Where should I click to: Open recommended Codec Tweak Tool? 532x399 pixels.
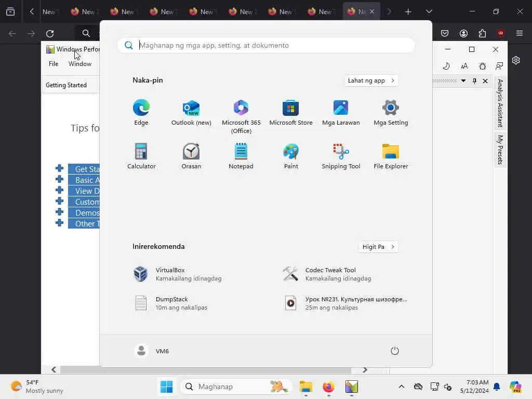pyautogui.click(x=341, y=274)
